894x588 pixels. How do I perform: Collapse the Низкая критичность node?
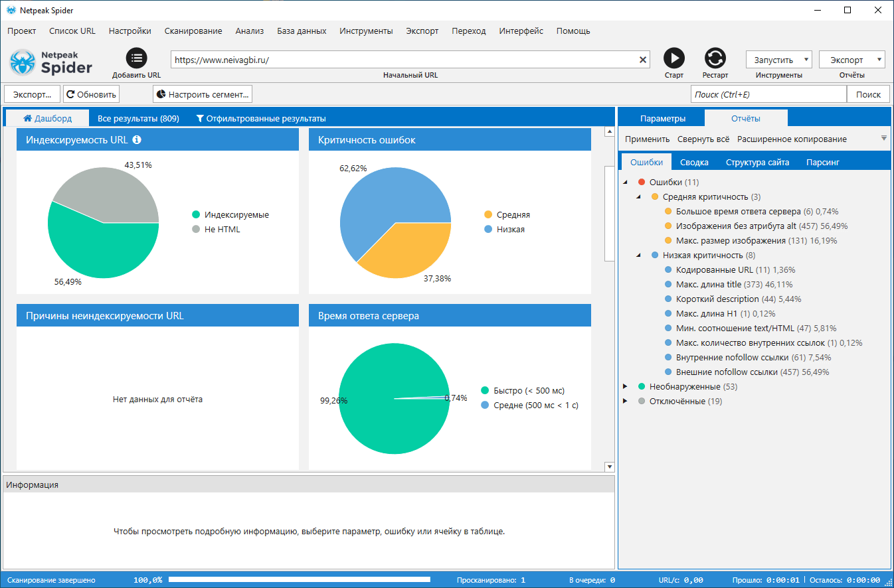(639, 256)
